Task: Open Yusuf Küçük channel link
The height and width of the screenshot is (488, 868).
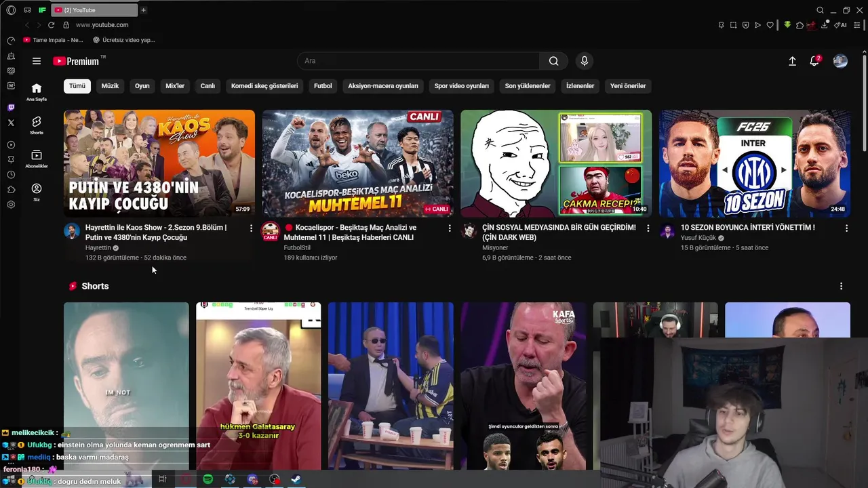Action: [698, 238]
